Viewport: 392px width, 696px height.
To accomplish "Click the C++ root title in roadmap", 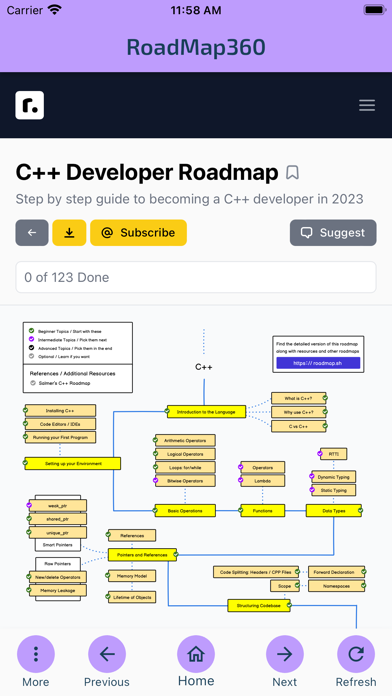I will [204, 367].
